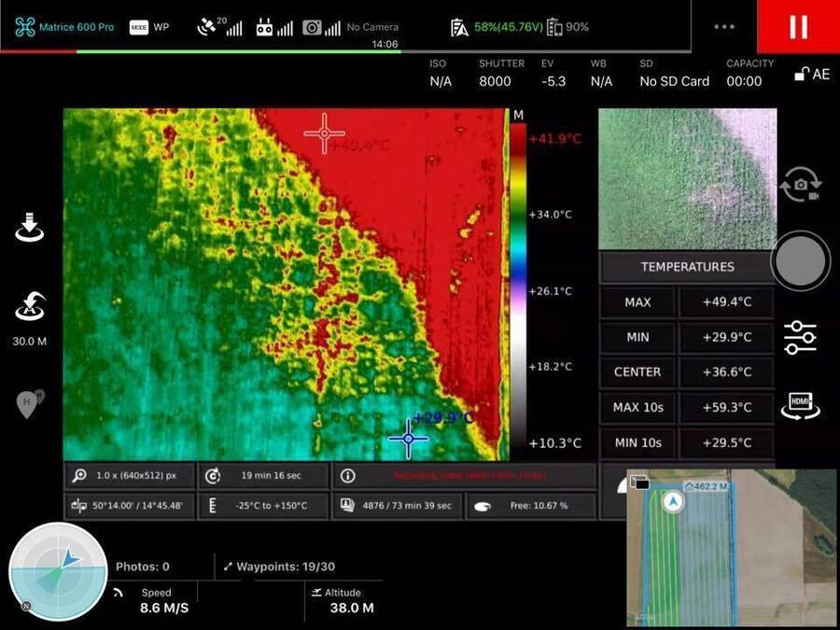Expand the compass attitude indicator

click(x=57, y=571)
